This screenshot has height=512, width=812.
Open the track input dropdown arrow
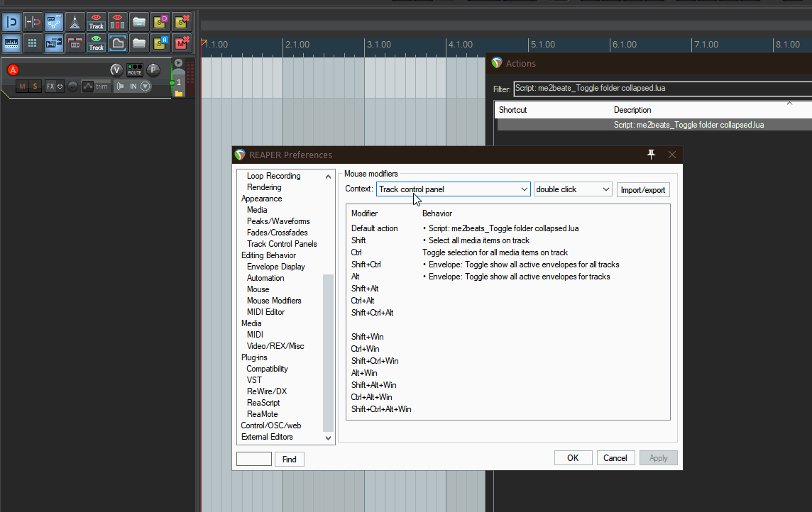coord(146,87)
